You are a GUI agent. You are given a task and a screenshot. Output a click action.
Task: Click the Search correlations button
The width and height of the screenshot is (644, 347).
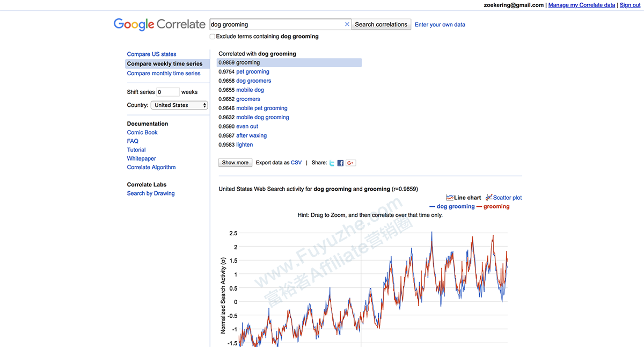(x=381, y=24)
